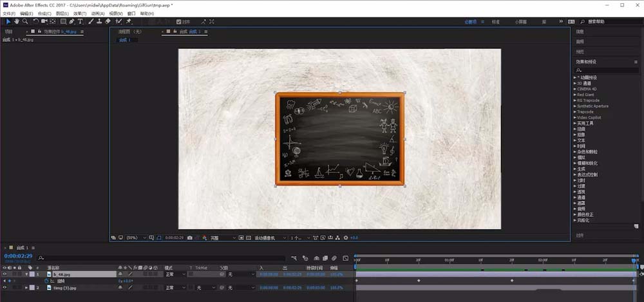Select the Pen tool

[x=72, y=21]
